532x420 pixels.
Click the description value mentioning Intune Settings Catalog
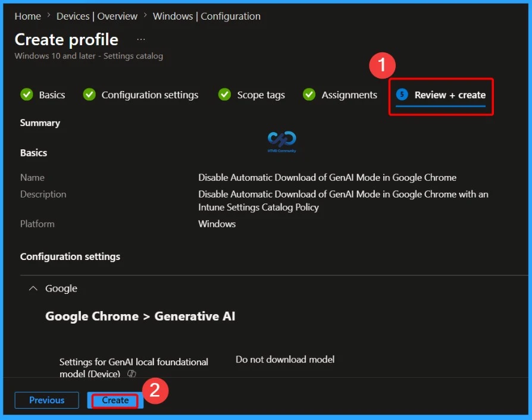click(x=343, y=201)
